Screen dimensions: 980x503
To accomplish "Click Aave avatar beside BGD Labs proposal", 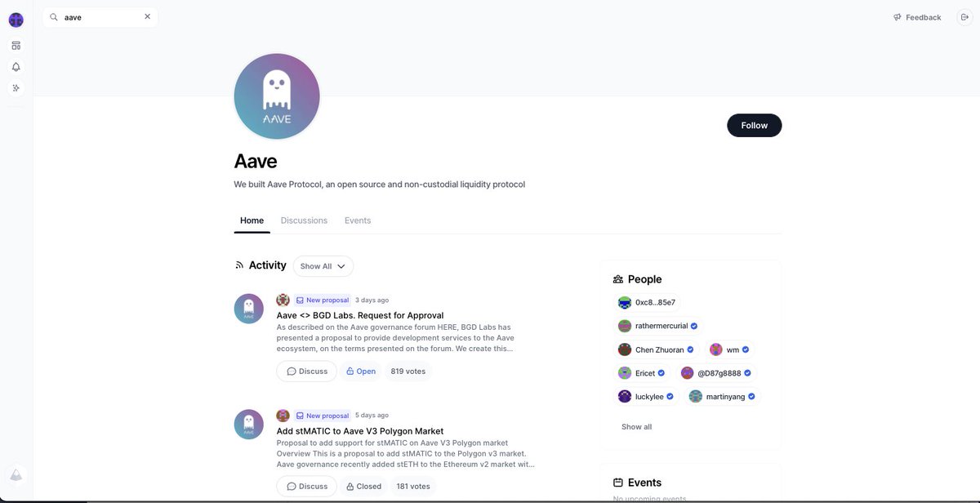I will tap(249, 309).
